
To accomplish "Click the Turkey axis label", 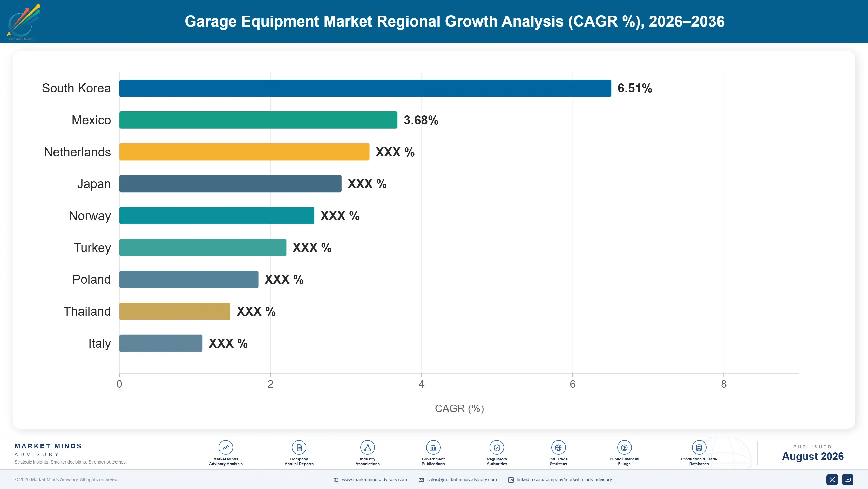I will (x=92, y=248).
